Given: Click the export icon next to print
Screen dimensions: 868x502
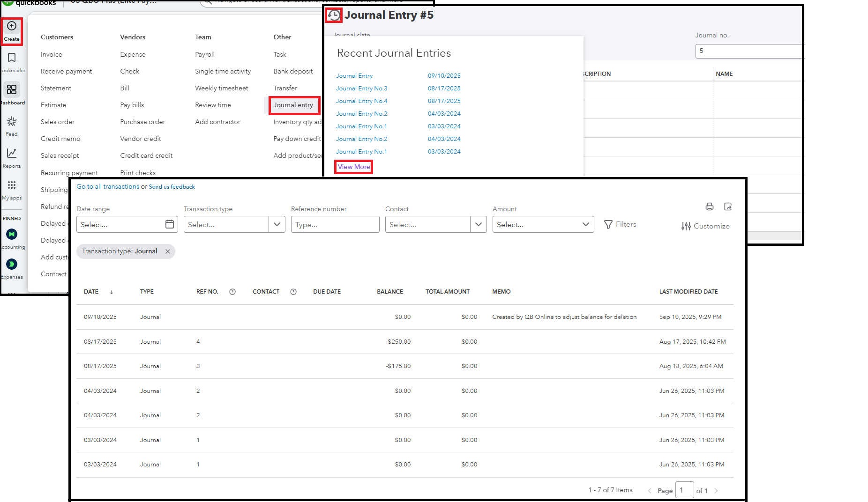Looking at the screenshot, I should click(727, 207).
